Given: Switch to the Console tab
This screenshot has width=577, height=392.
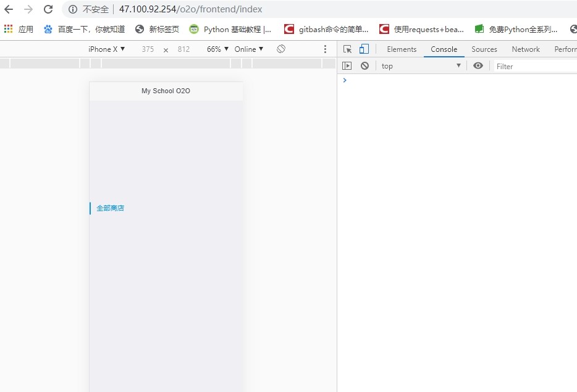Looking at the screenshot, I should coord(444,49).
